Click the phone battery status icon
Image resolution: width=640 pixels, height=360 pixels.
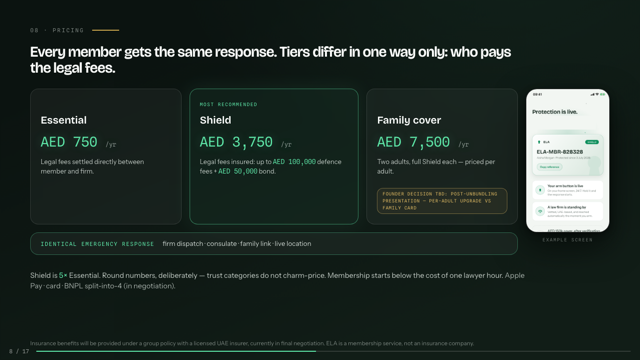tap(602, 94)
